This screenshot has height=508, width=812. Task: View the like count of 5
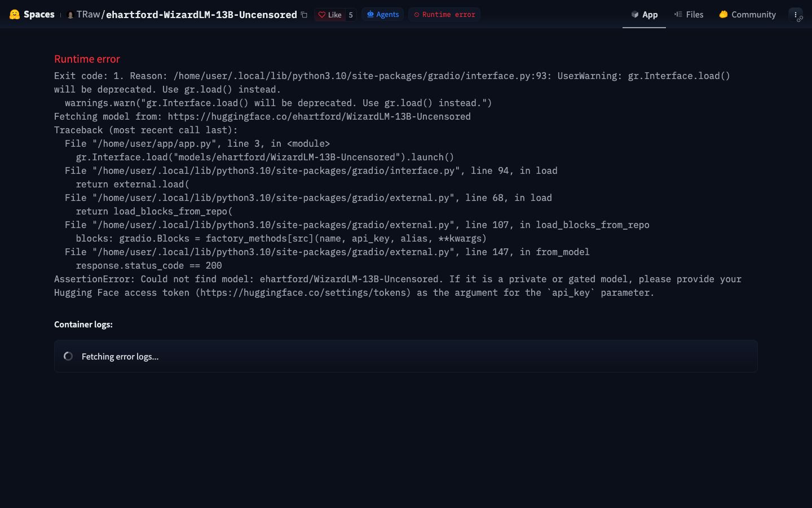(x=351, y=15)
